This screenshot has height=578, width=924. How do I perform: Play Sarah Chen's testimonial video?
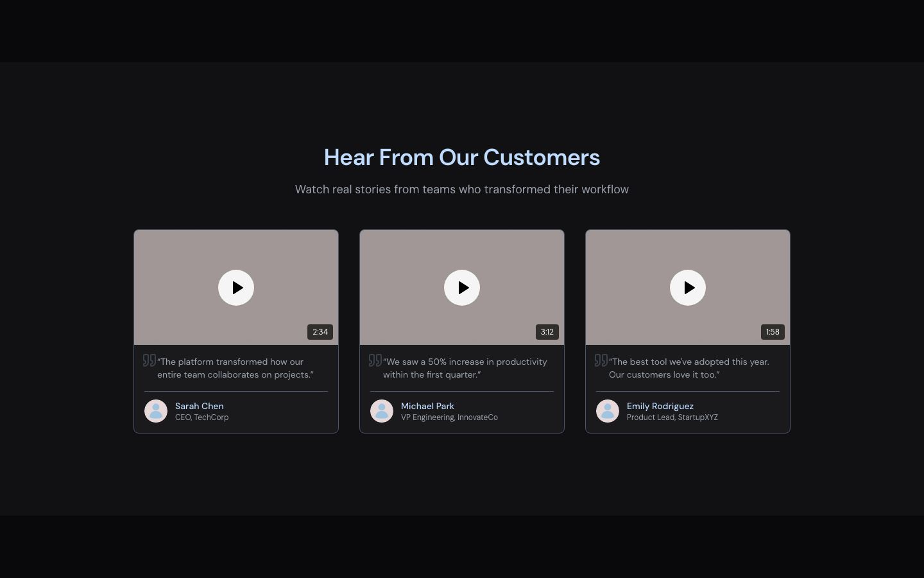tap(236, 288)
